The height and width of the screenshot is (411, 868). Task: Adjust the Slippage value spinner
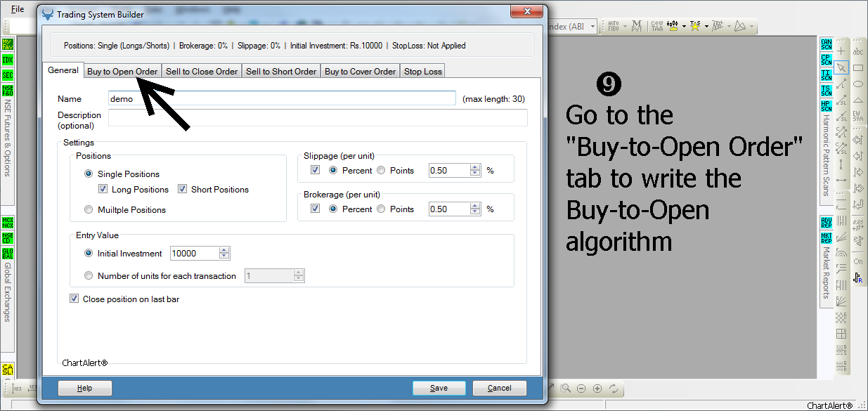[x=475, y=170]
